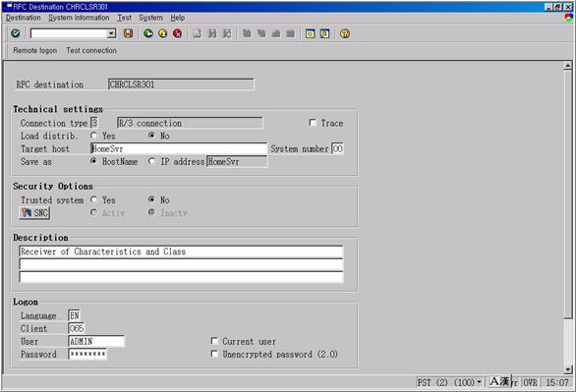The image size is (576, 392).
Task: Check the Current user checkbox
Action: (214, 341)
